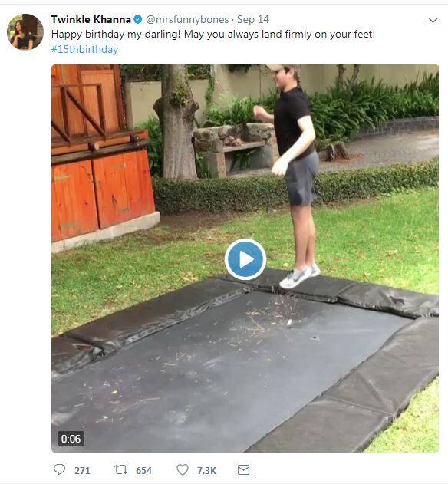
Task: Send tweet via envelope message icon
Action: point(243,469)
